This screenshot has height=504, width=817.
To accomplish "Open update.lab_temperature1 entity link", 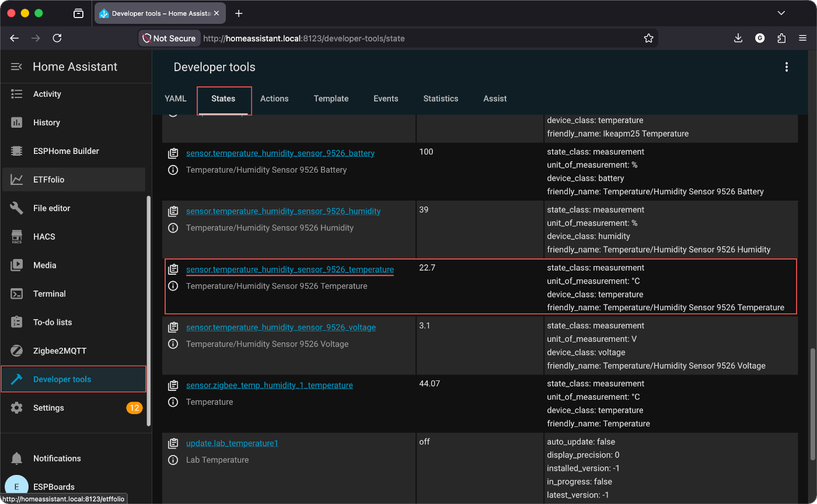I will coord(232,443).
